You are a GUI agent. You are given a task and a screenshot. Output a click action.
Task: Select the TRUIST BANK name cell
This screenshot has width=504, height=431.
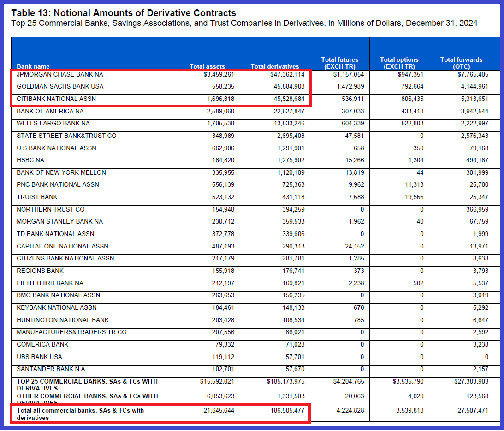pos(37,197)
